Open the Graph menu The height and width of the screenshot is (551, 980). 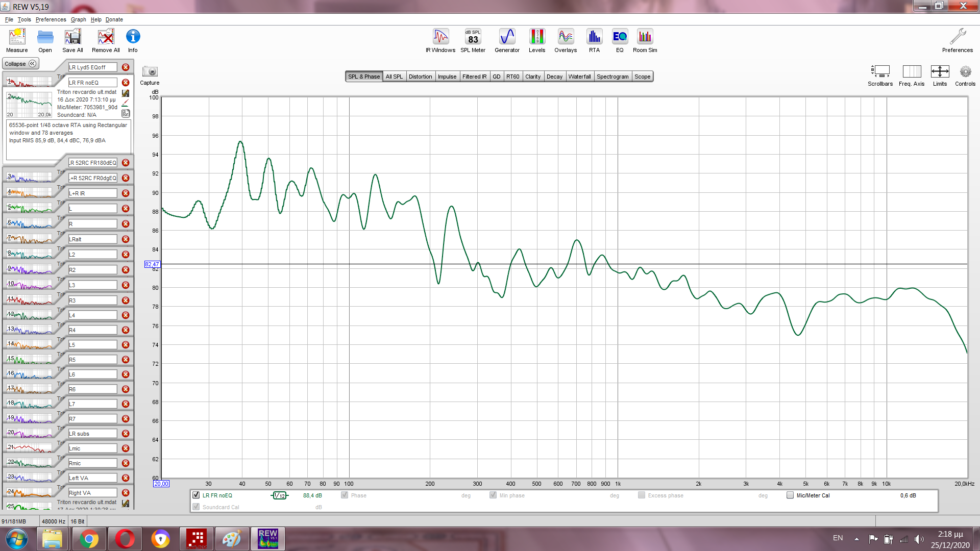(78, 19)
